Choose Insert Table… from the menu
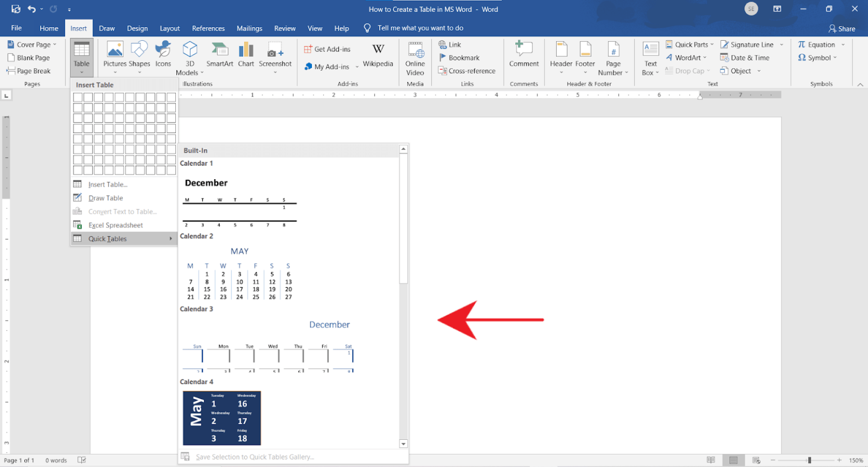This screenshot has width=868, height=467. (124, 184)
